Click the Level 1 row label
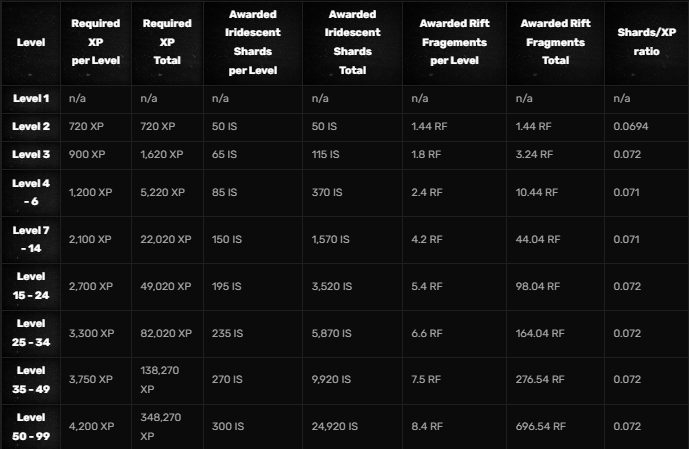This screenshot has width=689, height=449. [x=30, y=98]
